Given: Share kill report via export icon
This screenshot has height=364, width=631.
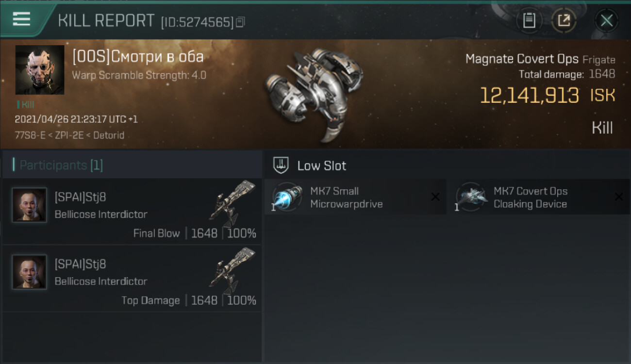Looking at the screenshot, I should pos(564,20).
